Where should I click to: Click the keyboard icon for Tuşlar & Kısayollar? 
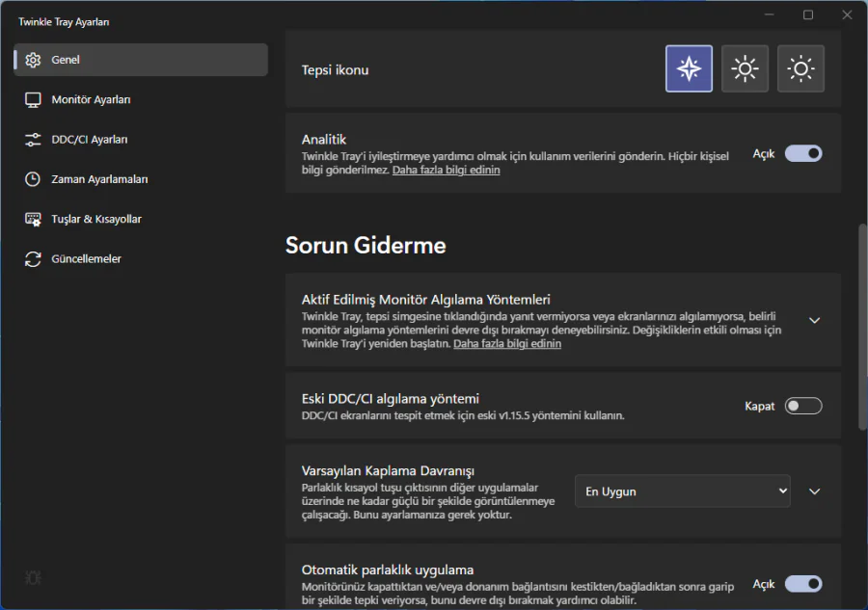pos(33,219)
